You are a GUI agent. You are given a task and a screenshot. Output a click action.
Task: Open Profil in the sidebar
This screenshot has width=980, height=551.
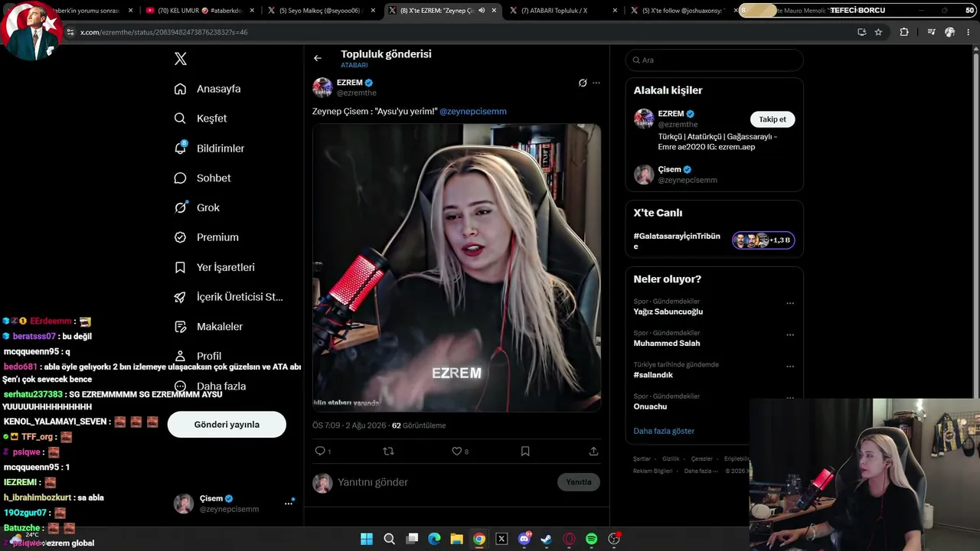pyautogui.click(x=198, y=356)
